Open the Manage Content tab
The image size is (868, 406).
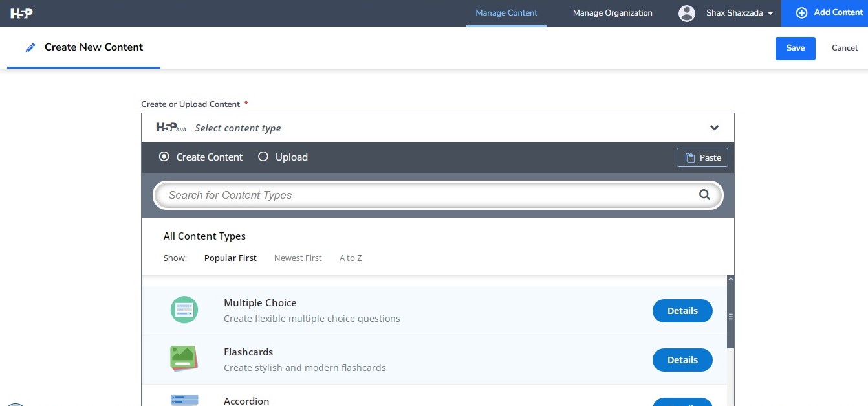pyautogui.click(x=506, y=13)
